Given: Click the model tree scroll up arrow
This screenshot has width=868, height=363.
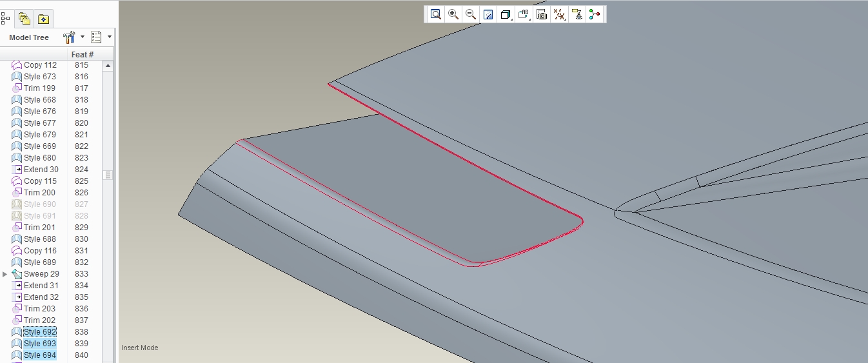Looking at the screenshot, I should 108,66.
